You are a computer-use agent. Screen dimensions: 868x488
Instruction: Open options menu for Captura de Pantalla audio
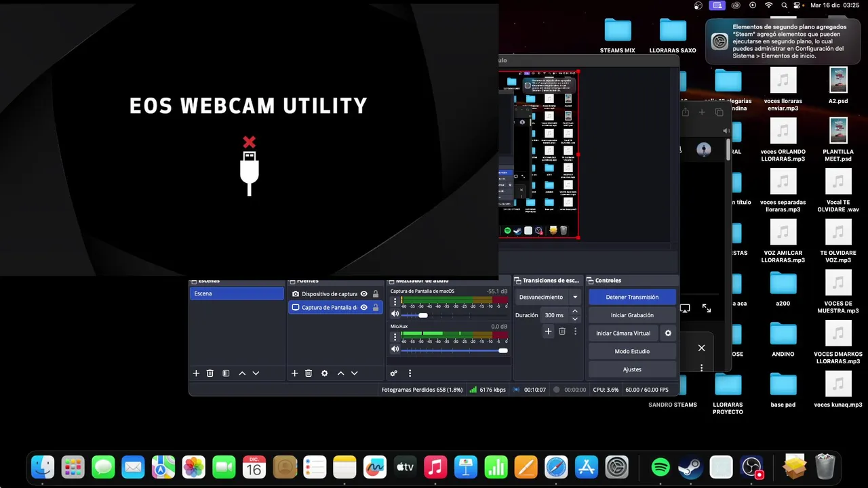pyautogui.click(x=395, y=302)
